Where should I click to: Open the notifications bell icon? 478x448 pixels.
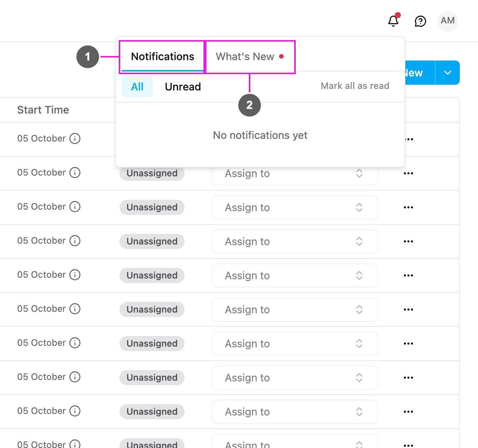point(394,20)
